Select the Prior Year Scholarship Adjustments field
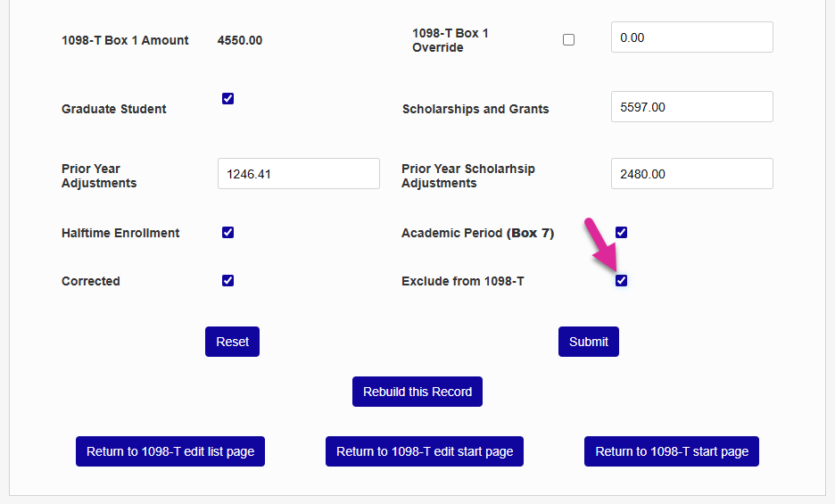 click(x=691, y=174)
